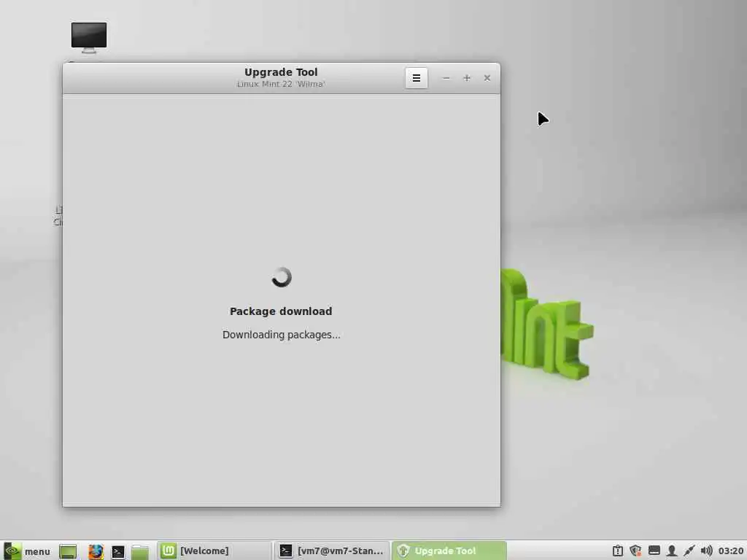Switch to the vm7@vm7 terminal window
Screen dimensions: 747x560
tap(332, 551)
